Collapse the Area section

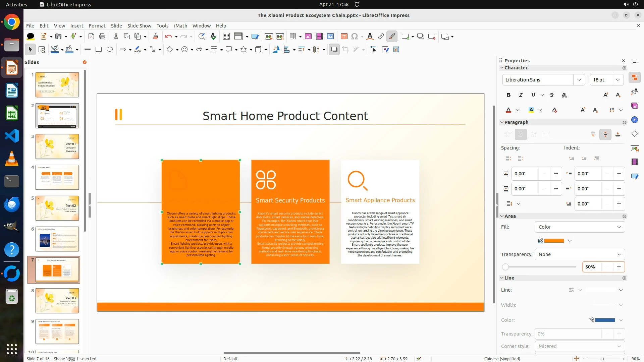pos(502,216)
